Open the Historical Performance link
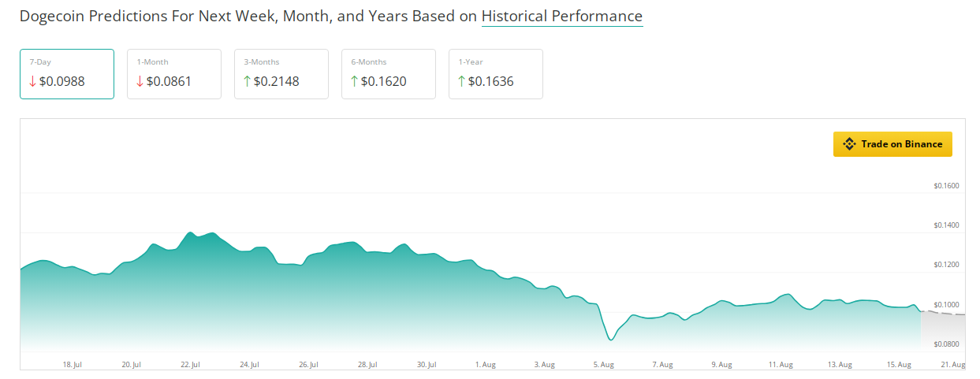The height and width of the screenshot is (379, 980). coord(562,17)
